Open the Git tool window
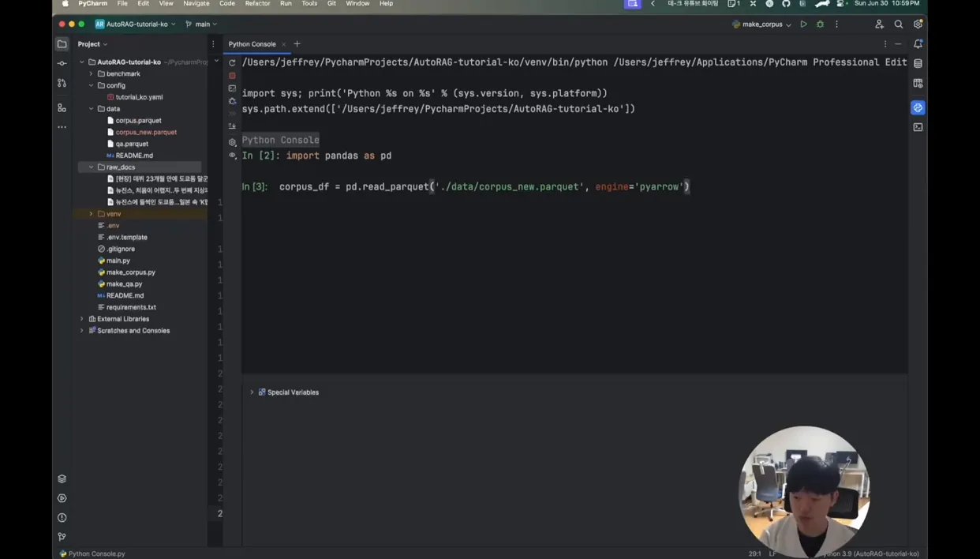The image size is (980, 559). (62, 537)
